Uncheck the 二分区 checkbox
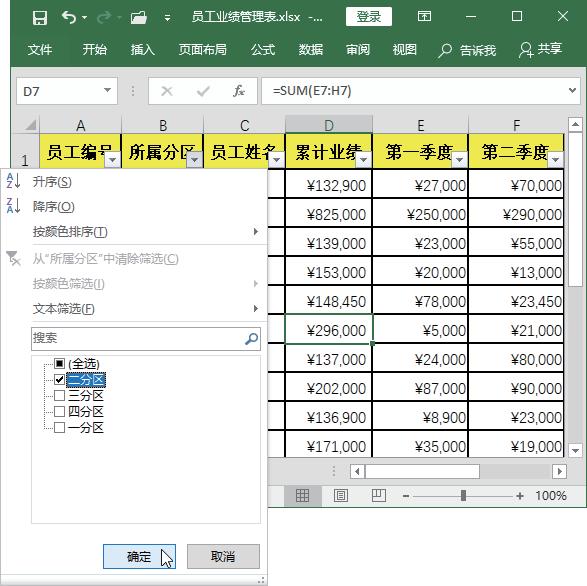This screenshot has width=587, height=586. (x=59, y=380)
